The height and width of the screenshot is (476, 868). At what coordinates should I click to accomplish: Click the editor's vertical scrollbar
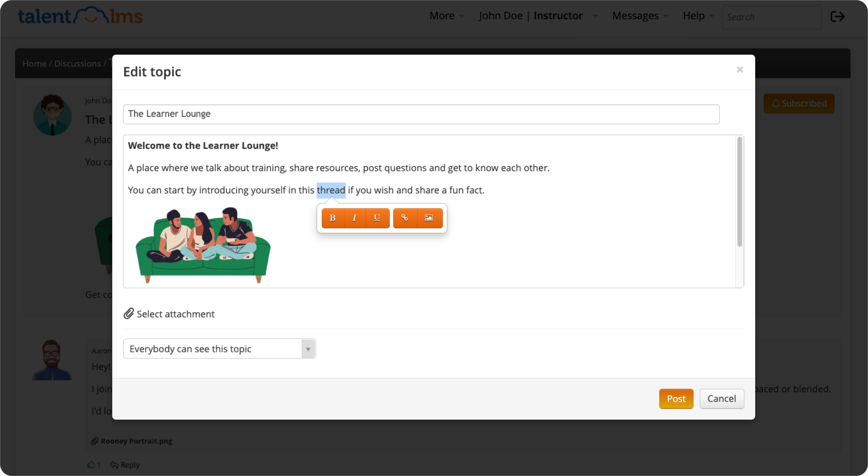click(x=739, y=192)
